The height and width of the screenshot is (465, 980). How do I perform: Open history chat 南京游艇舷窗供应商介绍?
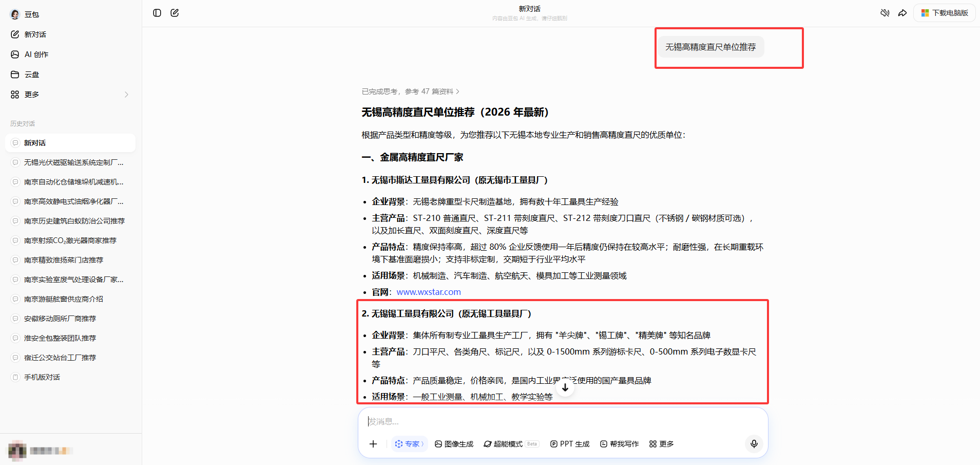coord(70,299)
